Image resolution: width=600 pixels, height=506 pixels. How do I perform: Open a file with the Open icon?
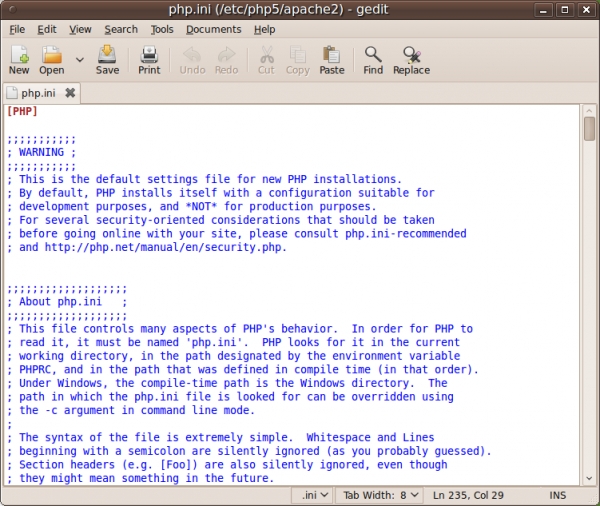click(52, 60)
